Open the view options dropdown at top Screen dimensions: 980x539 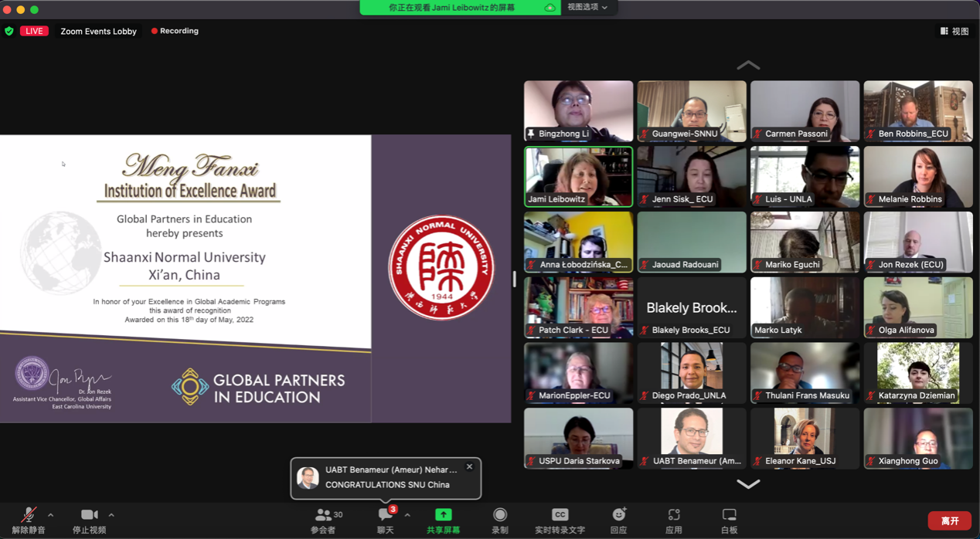pos(587,7)
